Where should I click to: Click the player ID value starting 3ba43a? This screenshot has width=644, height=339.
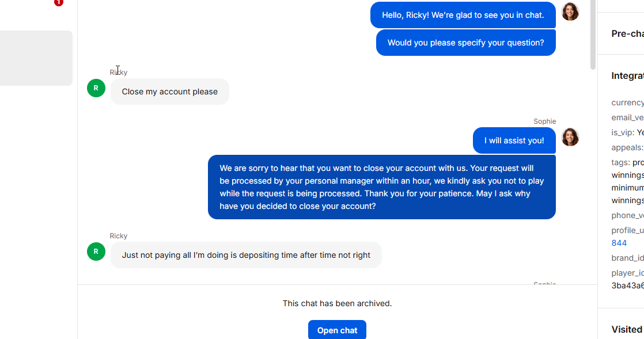pos(627,285)
